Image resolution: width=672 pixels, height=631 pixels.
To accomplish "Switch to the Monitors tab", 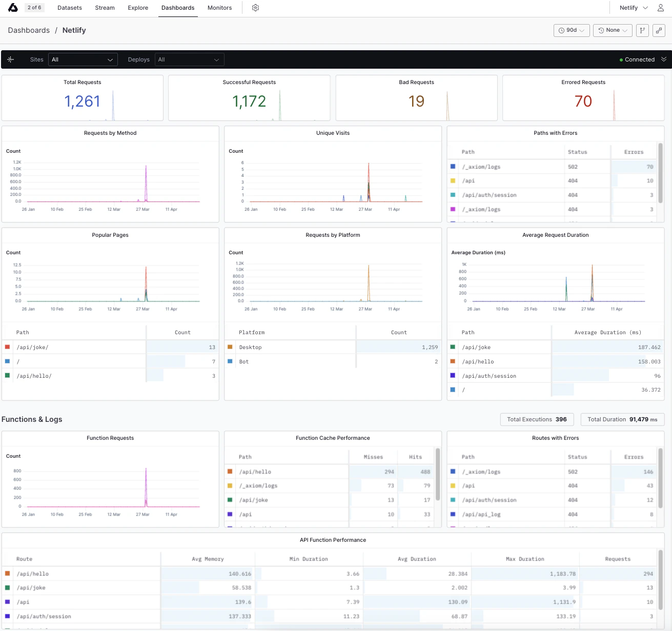I will [x=219, y=8].
